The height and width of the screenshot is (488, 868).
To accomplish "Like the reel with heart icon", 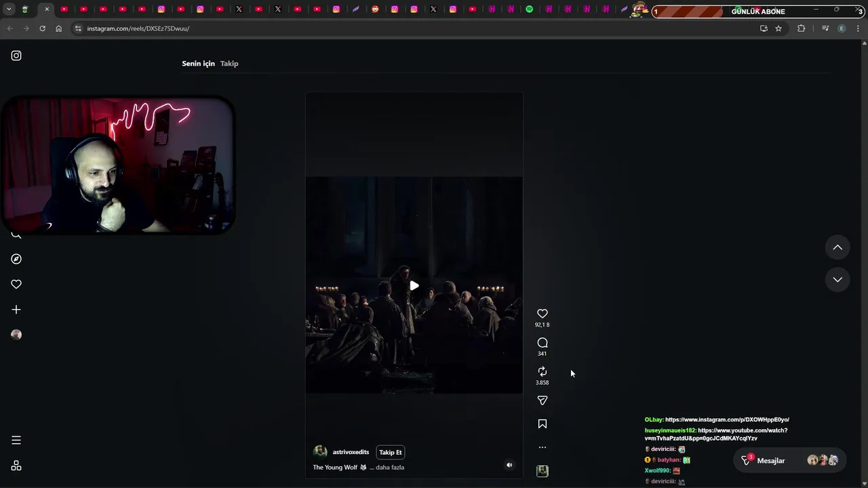I will 542,314.
